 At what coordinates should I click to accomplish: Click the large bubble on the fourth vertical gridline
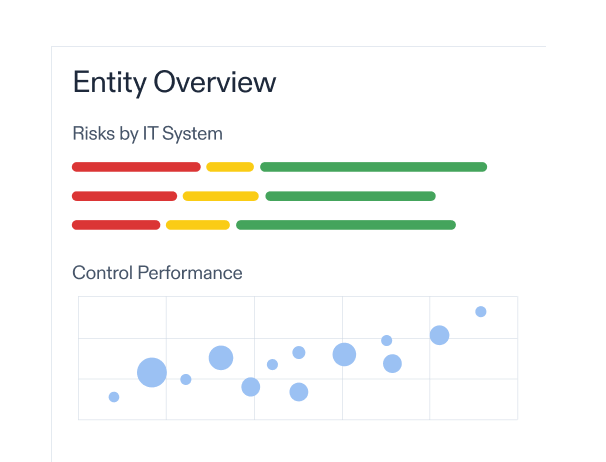click(344, 355)
